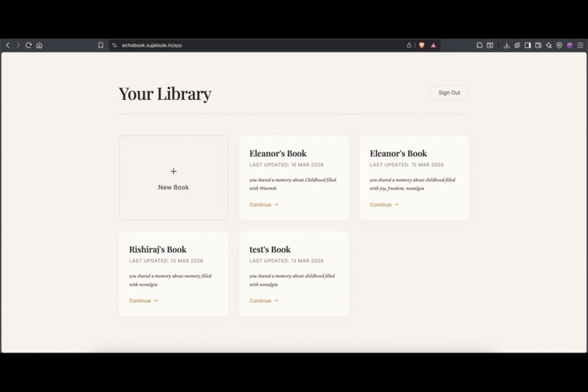Open the Brave VPN shield icon

point(559,45)
